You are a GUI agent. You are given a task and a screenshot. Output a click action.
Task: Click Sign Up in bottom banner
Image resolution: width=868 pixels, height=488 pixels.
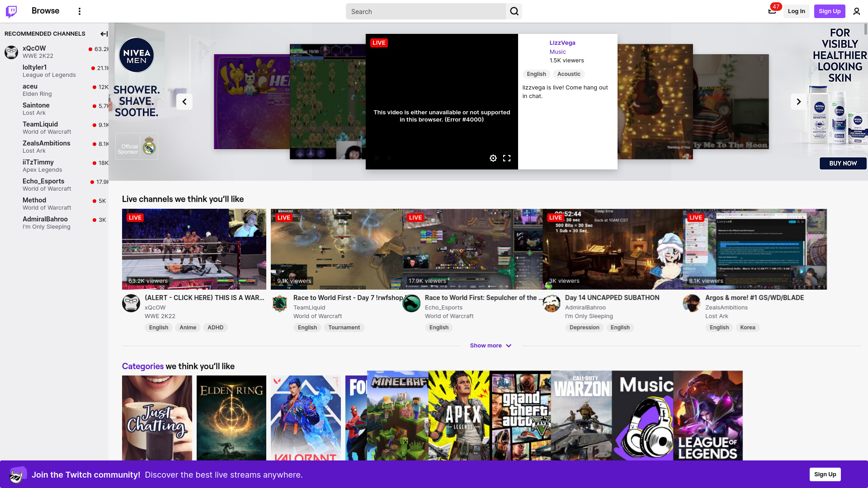click(825, 474)
